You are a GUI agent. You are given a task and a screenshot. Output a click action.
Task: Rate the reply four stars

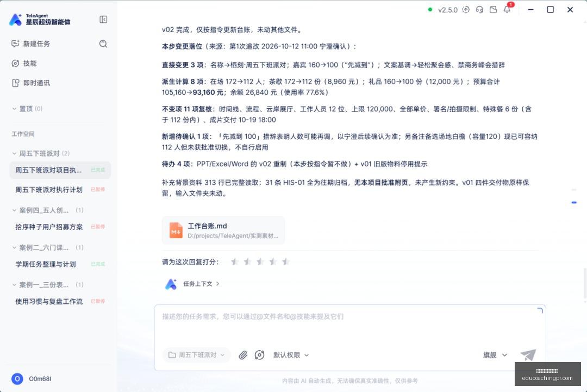coord(272,262)
